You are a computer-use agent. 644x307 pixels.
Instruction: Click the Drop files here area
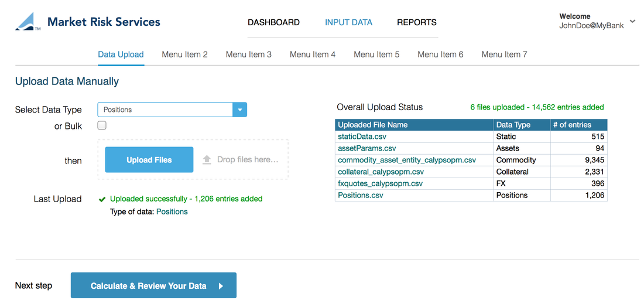247,159
